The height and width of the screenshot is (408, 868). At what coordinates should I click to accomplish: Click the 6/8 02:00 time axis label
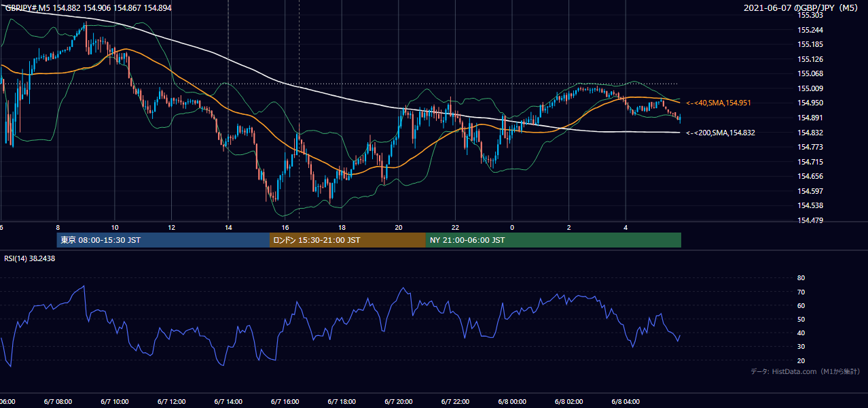(x=569, y=402)
